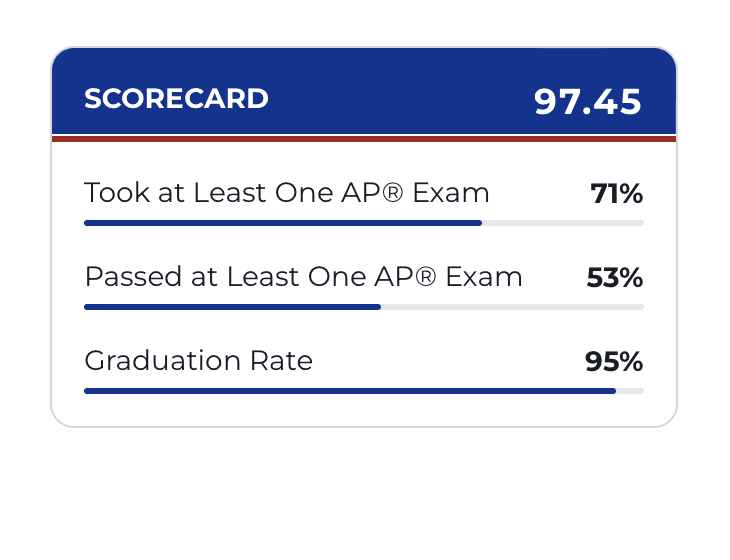The height and width of the screenshot is (560, 730).
Task: Select the Graduation Rate label
Action: point(198,361)
